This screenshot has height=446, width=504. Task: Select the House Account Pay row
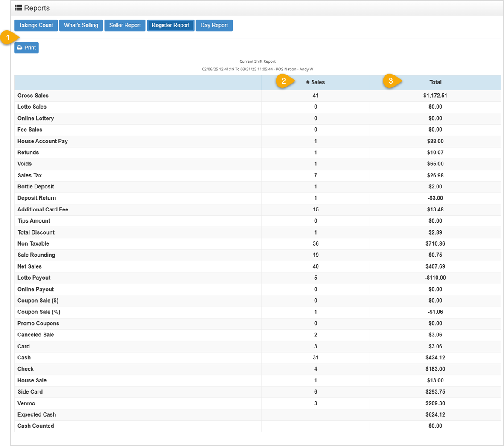128,141
